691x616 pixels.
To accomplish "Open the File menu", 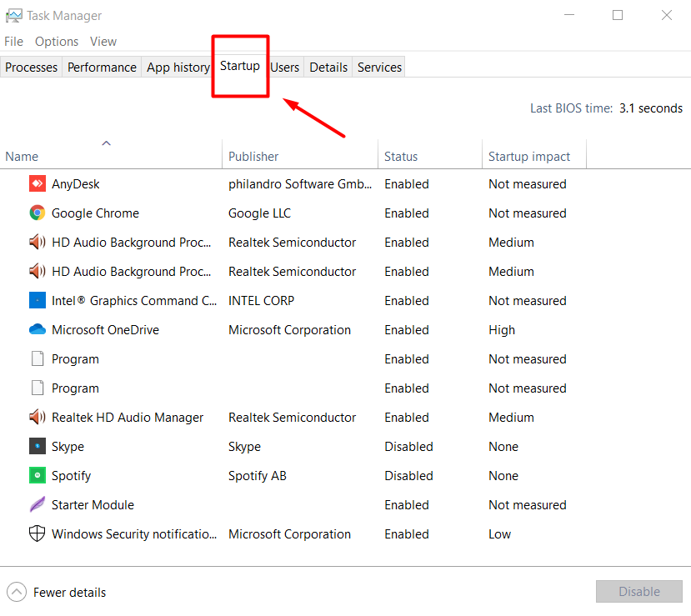I will coord(13,42).
